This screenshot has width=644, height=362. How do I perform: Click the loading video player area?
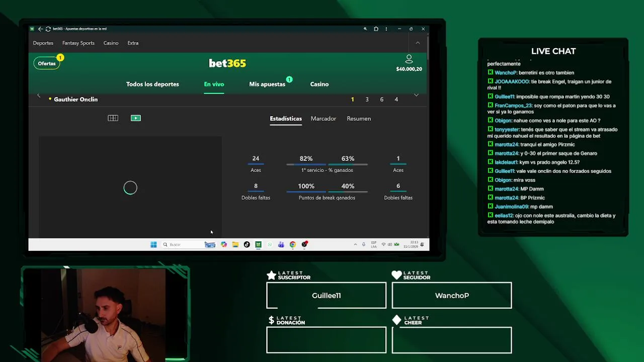coord(130,188)
